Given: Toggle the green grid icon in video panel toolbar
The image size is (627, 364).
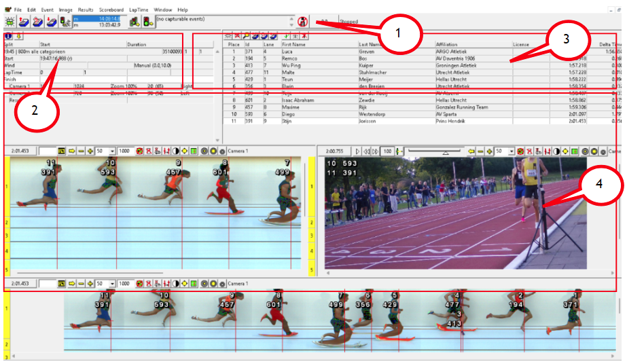Looking at the screenshot, I should pos(574,150).
